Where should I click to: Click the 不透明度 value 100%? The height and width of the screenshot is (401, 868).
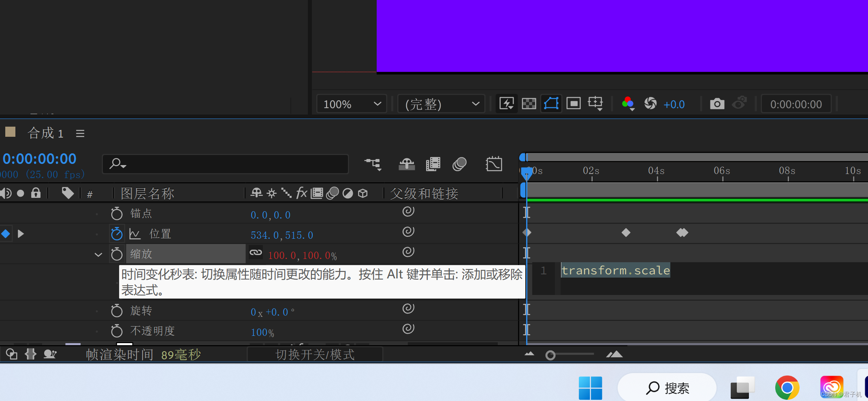click(262, 333)
